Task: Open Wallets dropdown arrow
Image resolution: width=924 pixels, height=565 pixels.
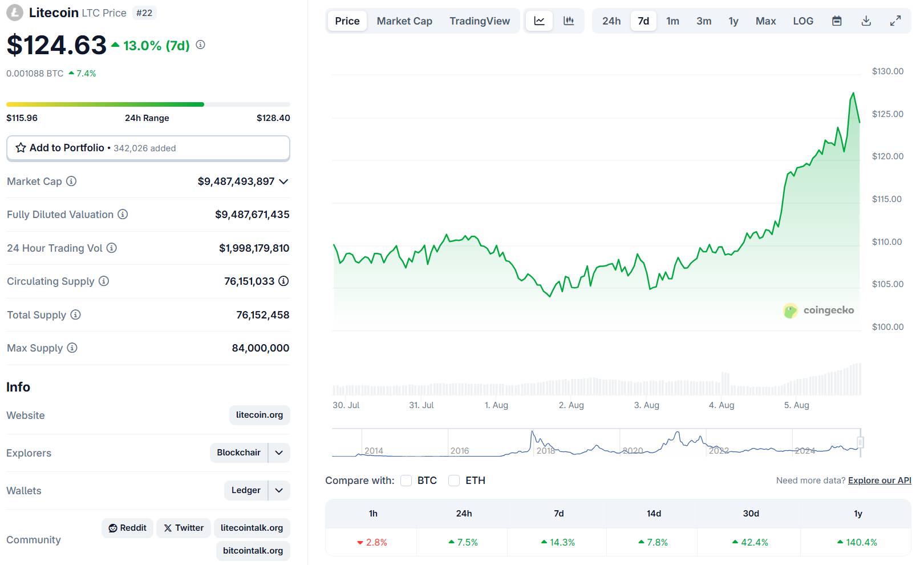Action: pos(279,490)
